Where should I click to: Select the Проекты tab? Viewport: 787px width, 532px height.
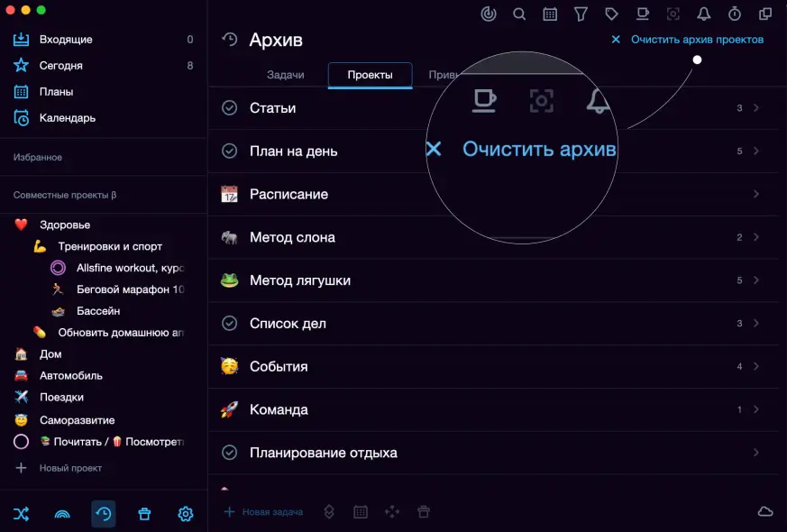[371, 75]
